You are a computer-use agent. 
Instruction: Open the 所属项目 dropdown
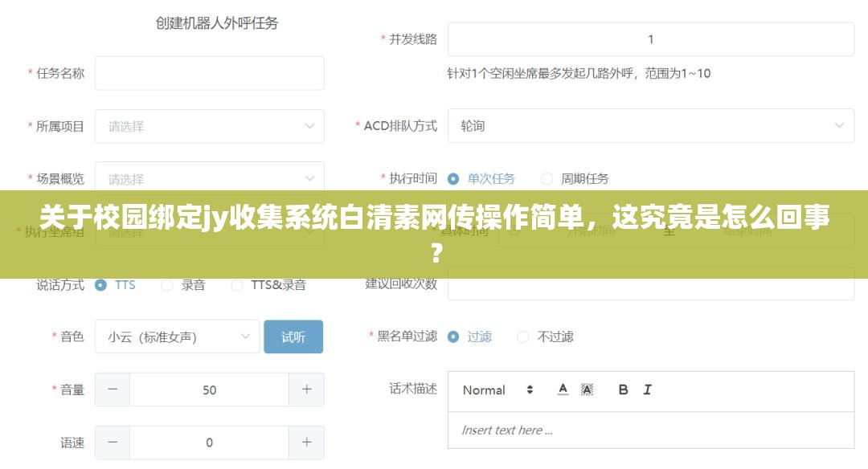[x=207, y=126]
